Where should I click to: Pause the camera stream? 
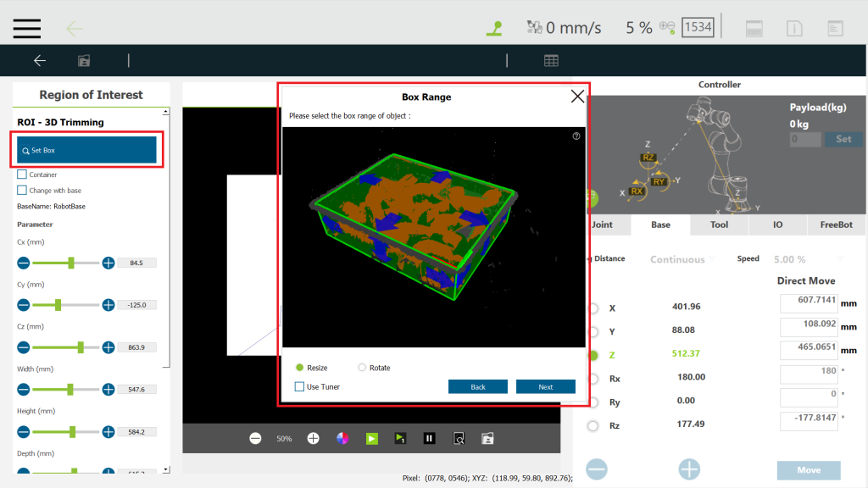(429, 438)
